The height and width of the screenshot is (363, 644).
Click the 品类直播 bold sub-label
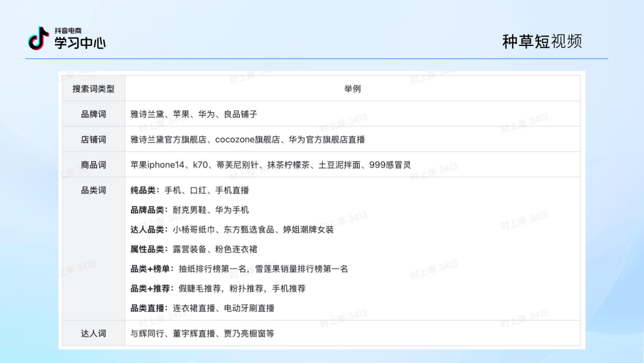click(x=149, y=308)
